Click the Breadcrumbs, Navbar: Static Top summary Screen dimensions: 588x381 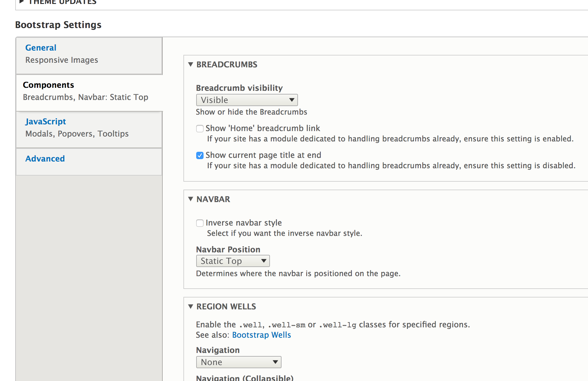tap(85, 97)
